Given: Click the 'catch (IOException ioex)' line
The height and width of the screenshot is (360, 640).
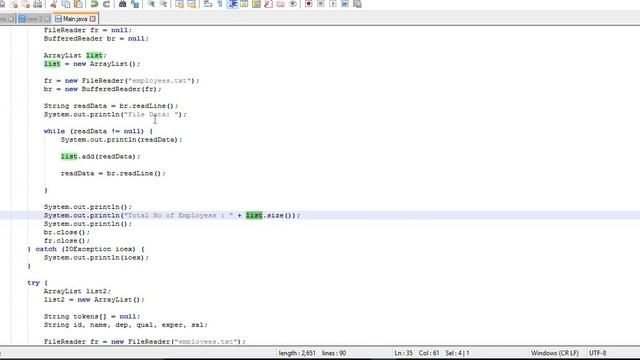Looking at the screenshot, I should (86, 249).
